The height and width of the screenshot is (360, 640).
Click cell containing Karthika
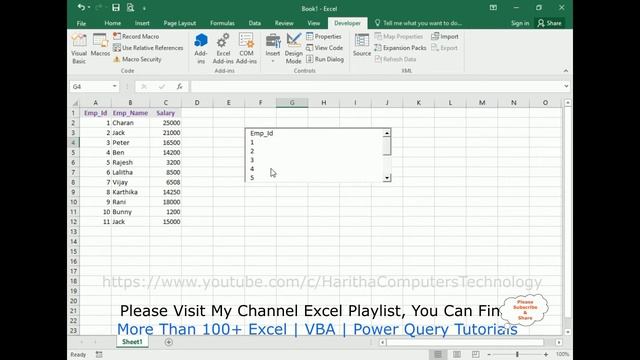click(130, 192)
